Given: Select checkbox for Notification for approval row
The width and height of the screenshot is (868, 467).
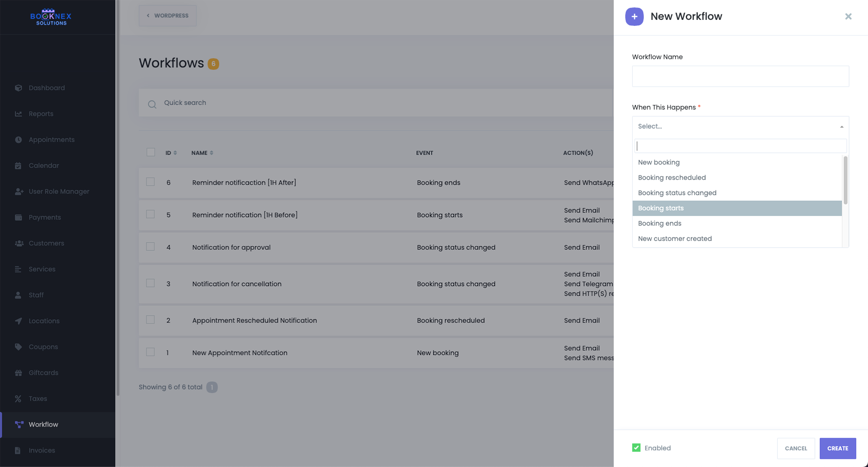Looking at the screenshot, I should (150, 247).
